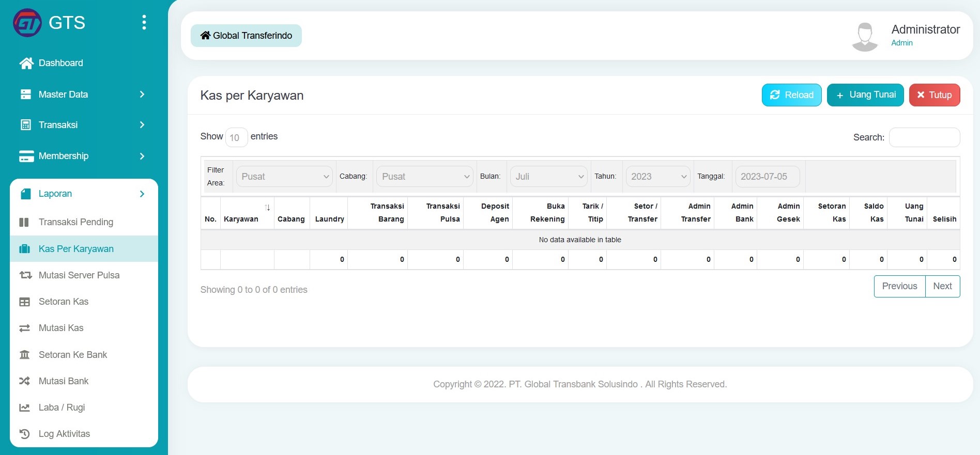Click the Transaksi Pending pause icon

(24, 222)
